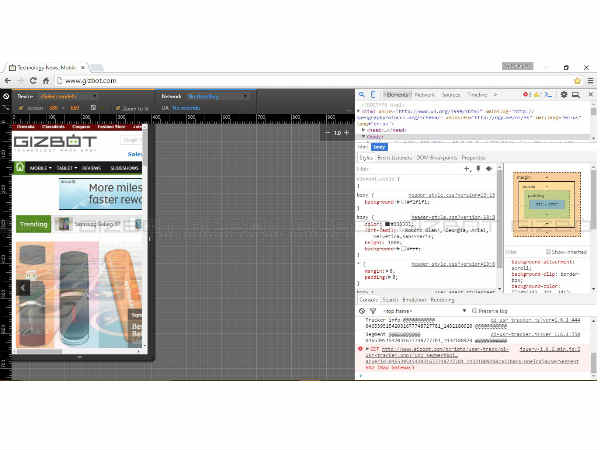Image resolution: width=600 pixels, height=450 pixels.
Task: Open the TABLET menu dropdown on site
Action: (x=67, y=168)
